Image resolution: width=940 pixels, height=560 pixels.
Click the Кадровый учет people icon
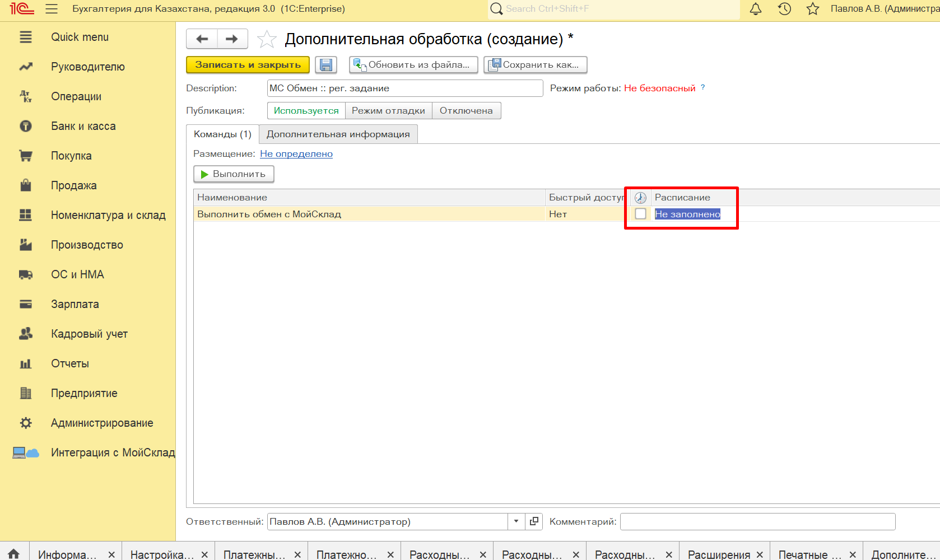point(26,334)
